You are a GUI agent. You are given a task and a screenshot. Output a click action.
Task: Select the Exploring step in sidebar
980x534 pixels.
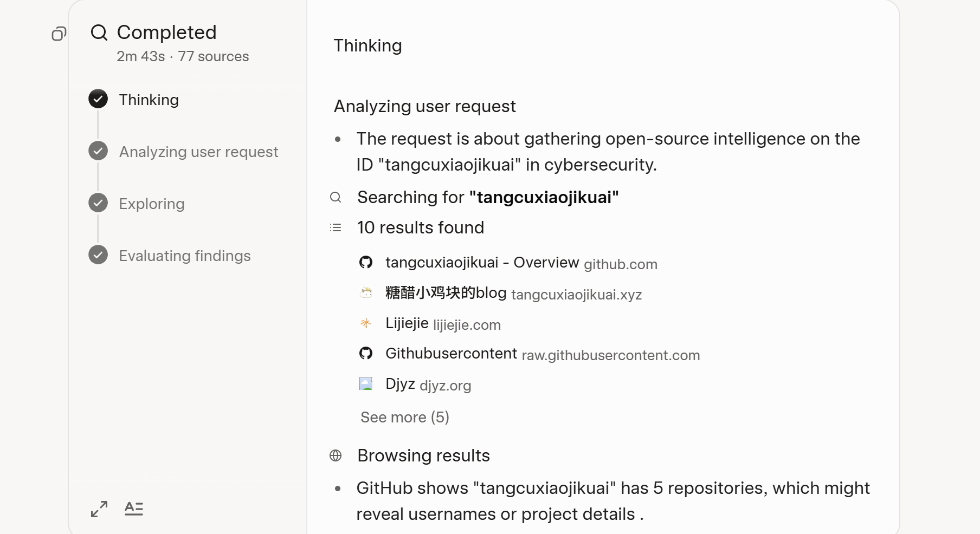pyautogui.click(x=152, y=204)
